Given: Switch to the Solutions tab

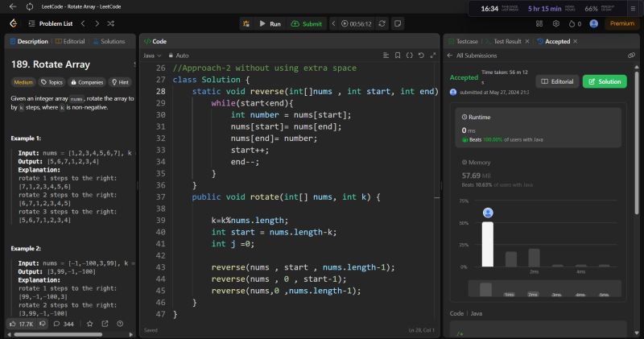Looking at the screenshot, I should [x=109, y=41].
